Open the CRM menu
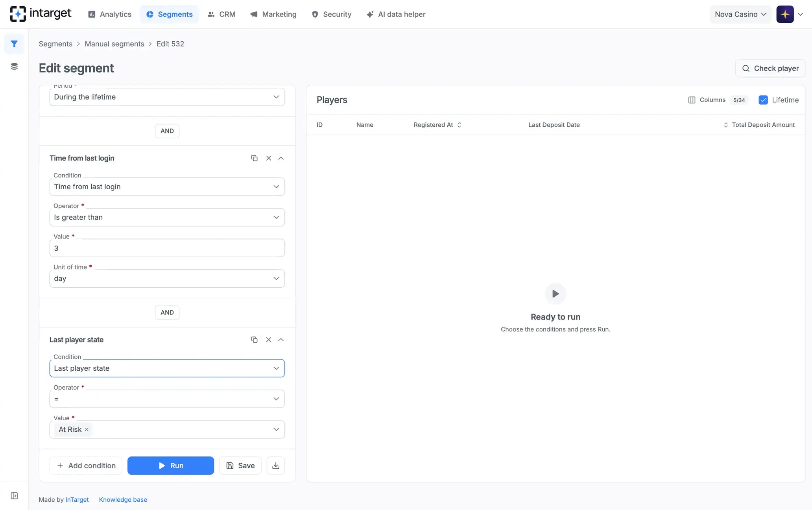 click(x=221, y=14)
